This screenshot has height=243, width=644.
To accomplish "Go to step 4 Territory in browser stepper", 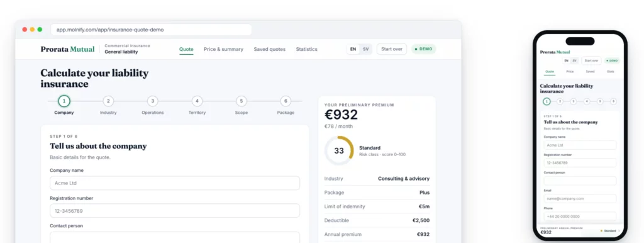I will pos(197,101).
